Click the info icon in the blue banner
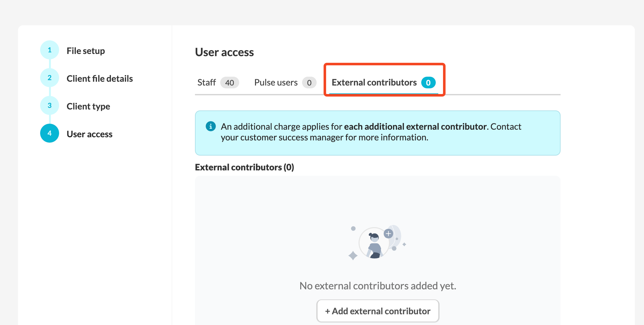This screenshot has width=644, height=325. (211, 126)
